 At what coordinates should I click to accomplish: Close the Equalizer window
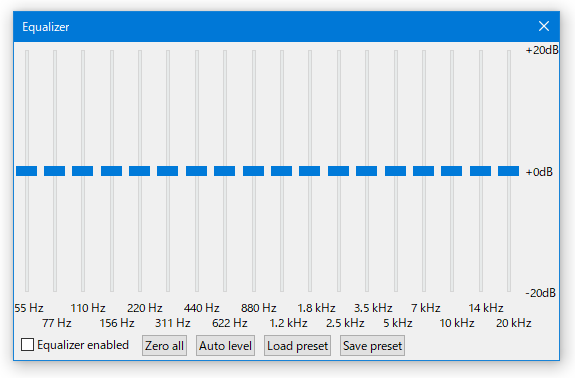(x=544, y=26)
